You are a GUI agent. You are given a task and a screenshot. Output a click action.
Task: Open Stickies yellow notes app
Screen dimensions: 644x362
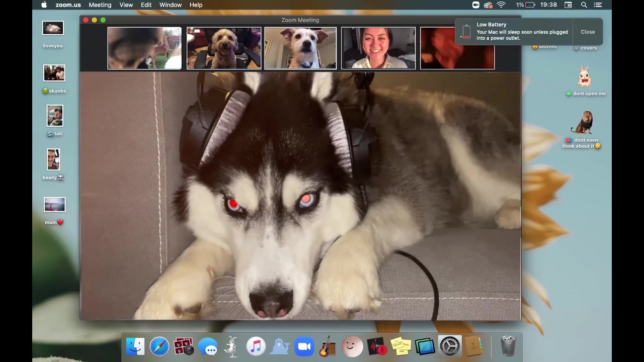[401, 346]
